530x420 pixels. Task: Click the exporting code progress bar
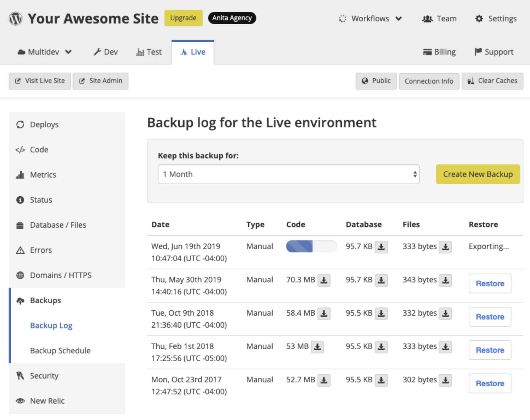coord(311,246)
